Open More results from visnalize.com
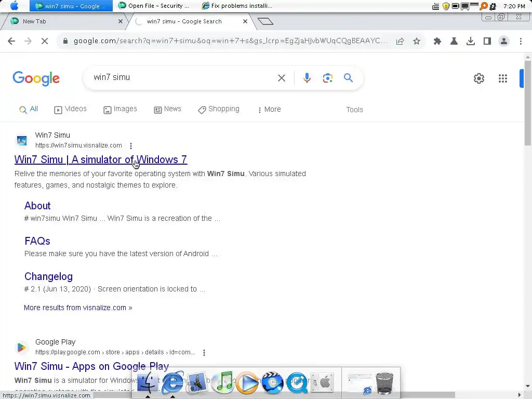 coord(78,308)
